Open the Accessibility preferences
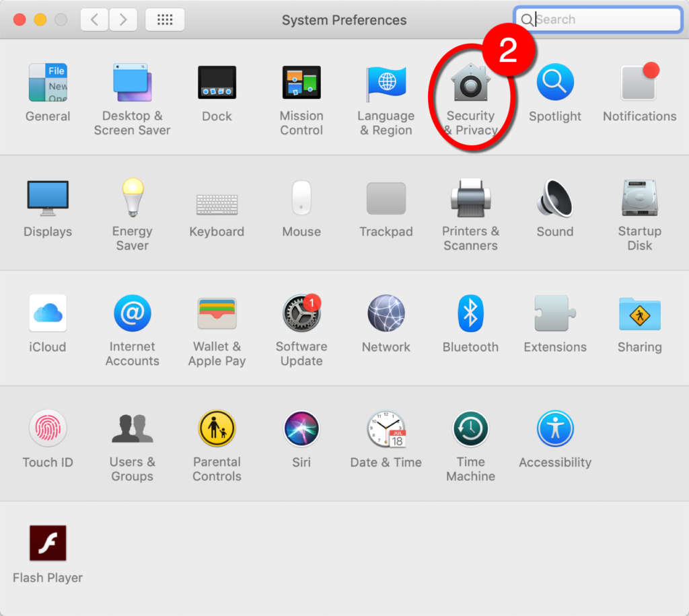The height and width of the screenshot is (616, 689). point(555,430)
